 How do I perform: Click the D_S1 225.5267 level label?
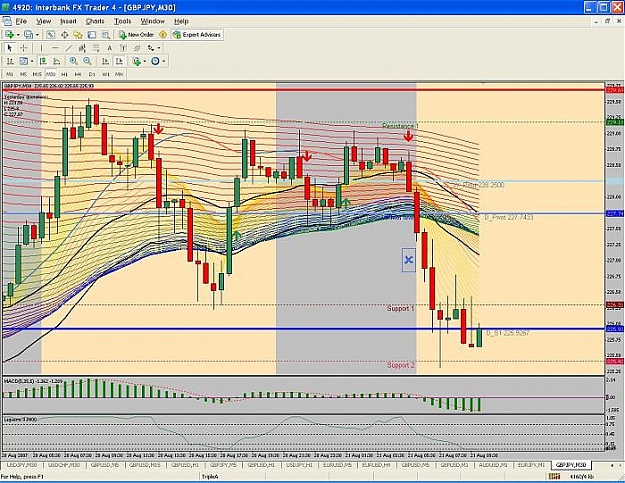click(x=507, y=333)
